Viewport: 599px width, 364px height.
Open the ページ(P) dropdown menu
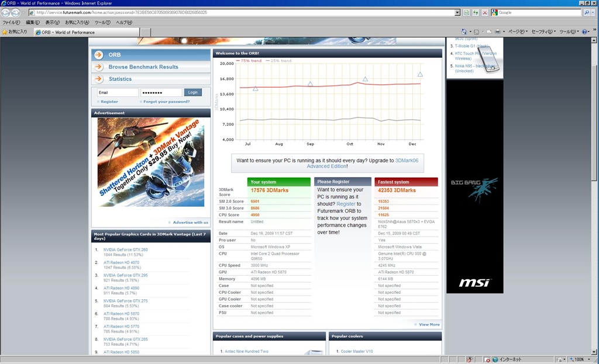(518, 32)
